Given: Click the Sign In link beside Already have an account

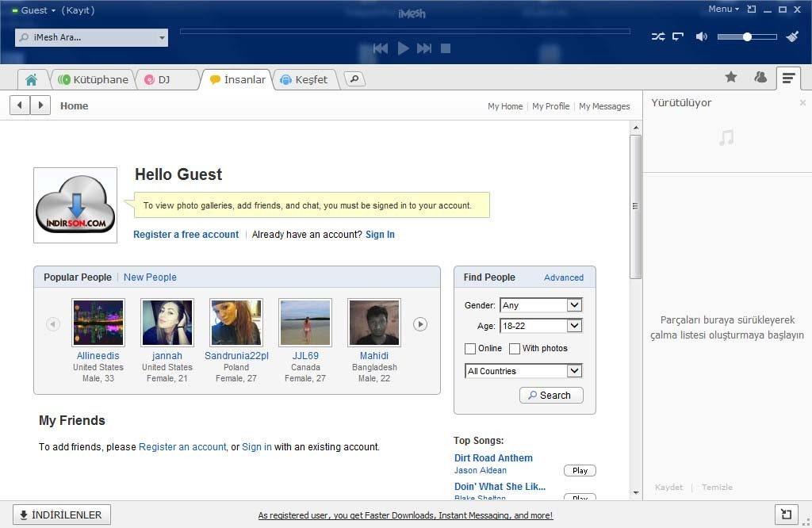Looking at the screenshot, I should [x=380, y=235].
